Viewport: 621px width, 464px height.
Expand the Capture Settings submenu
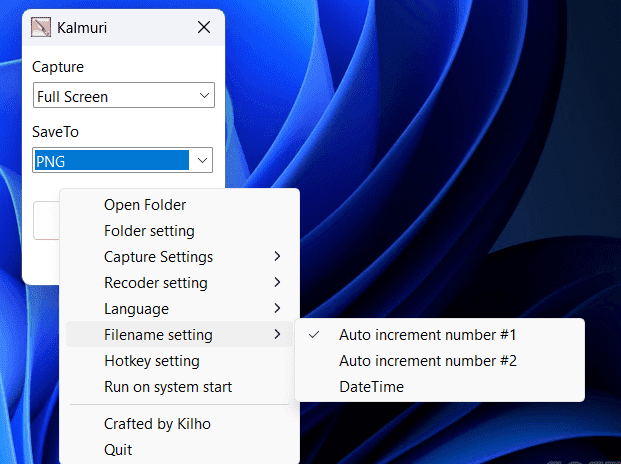tap(158, 257)
